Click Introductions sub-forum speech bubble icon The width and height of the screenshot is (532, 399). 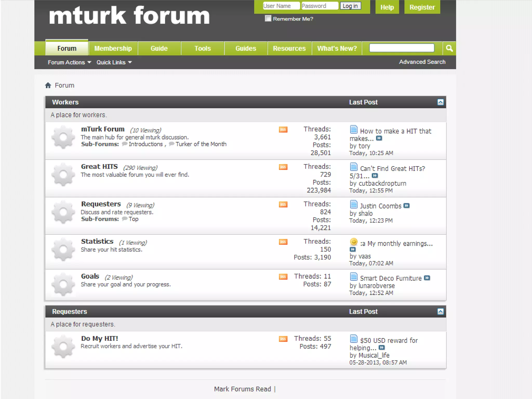point(125,144)
